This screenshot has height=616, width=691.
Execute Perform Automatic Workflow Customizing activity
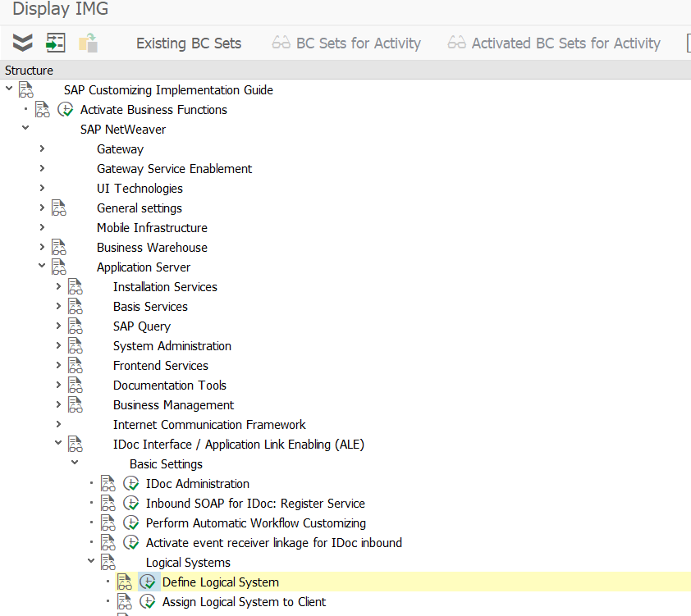point(130,522)
